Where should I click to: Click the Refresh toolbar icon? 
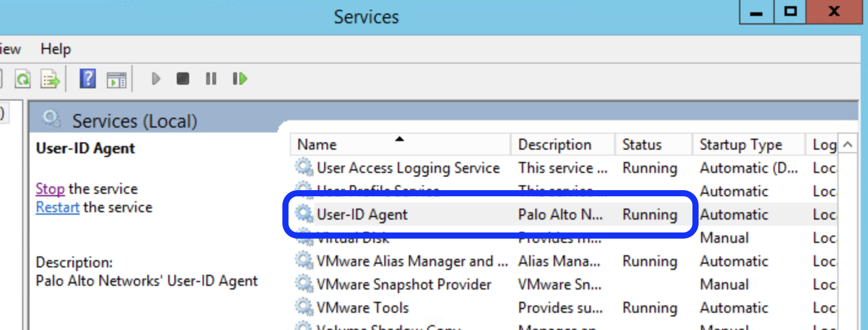[23, 79]
